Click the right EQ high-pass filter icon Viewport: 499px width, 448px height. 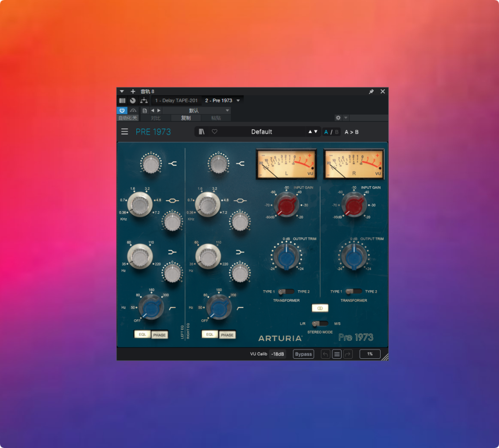tap(240, 308)
